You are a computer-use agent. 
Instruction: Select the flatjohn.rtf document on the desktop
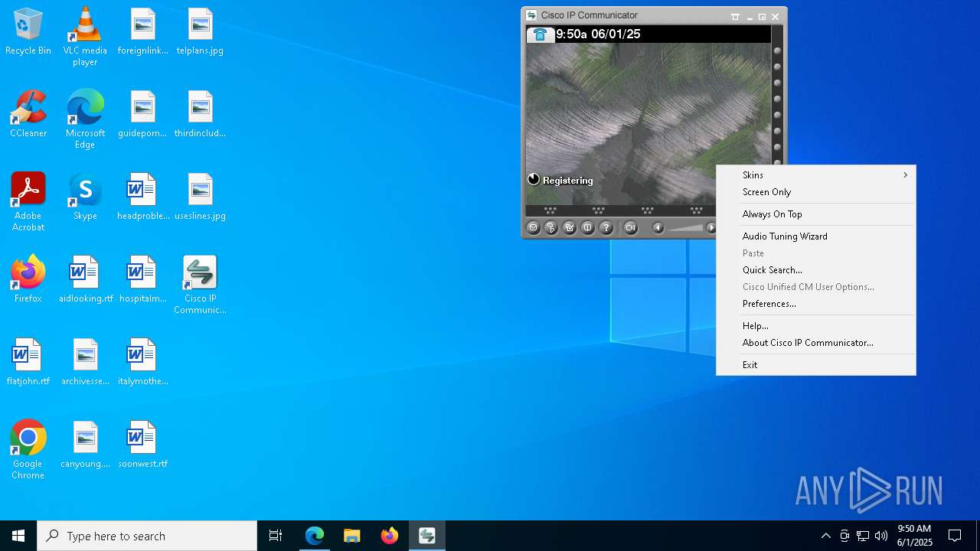coord(28,363)
